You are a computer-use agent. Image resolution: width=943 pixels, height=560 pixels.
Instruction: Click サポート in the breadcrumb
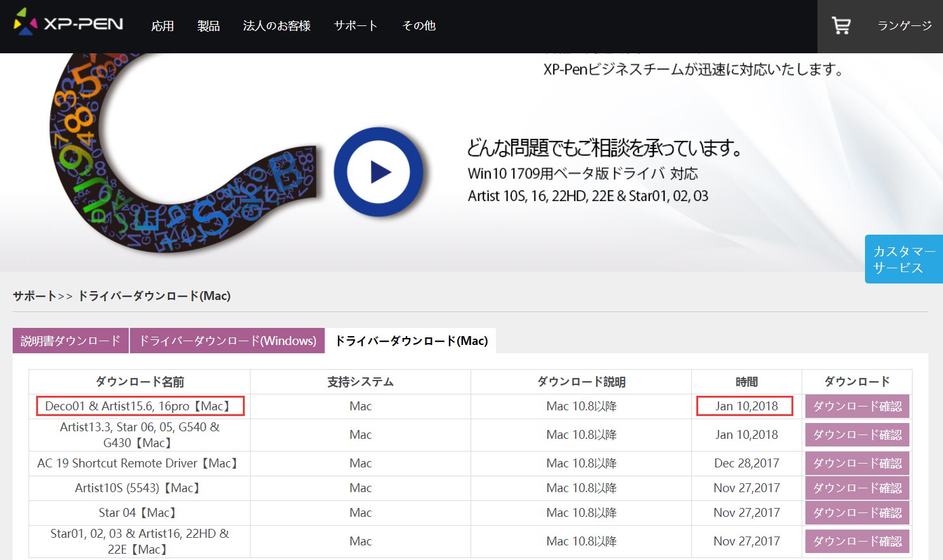click(x=35, y=296)
